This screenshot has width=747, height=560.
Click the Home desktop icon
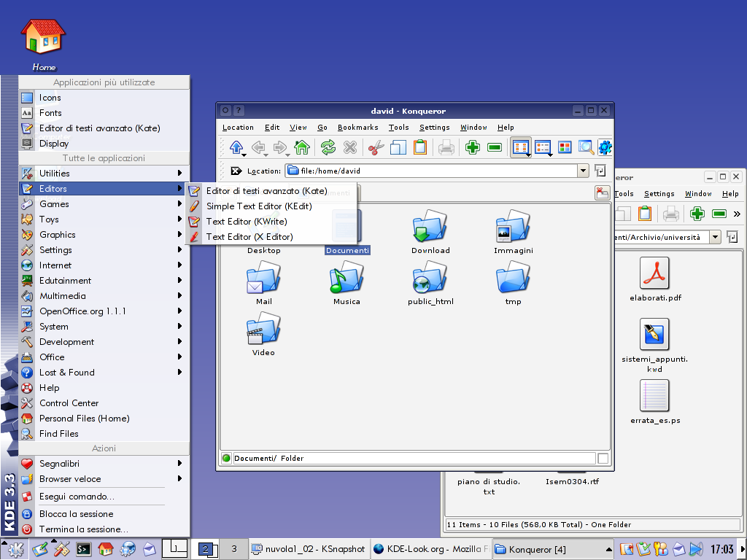pyautogui.click(x=43, y=37)
